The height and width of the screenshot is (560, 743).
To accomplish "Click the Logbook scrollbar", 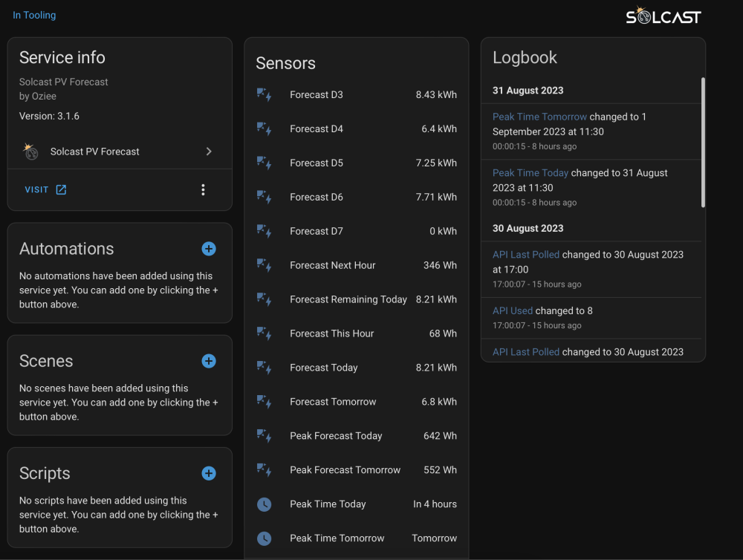I will 703,142.
